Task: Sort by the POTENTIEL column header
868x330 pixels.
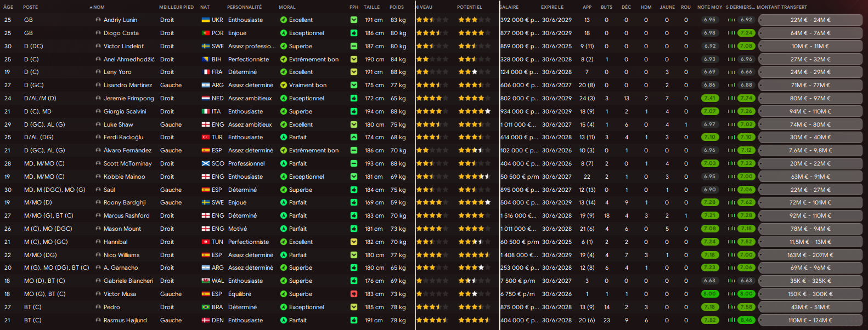Action: tap(470, 7)
